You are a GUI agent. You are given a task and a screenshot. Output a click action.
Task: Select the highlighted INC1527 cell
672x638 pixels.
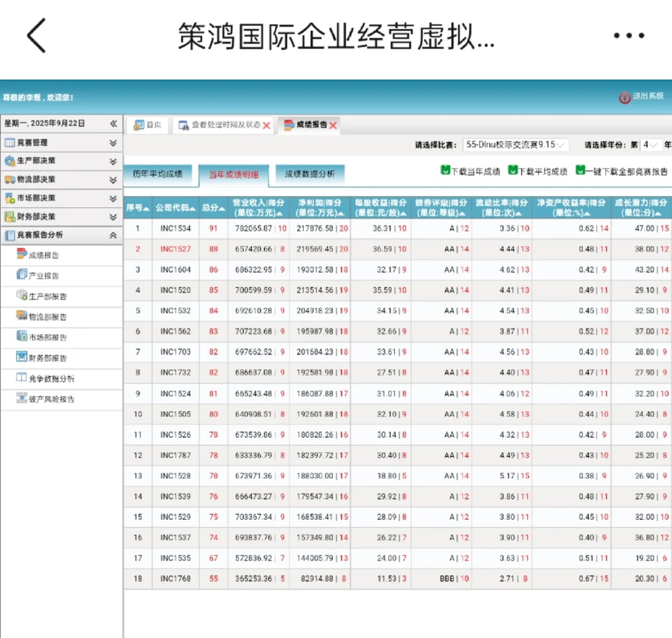[176, 249]
